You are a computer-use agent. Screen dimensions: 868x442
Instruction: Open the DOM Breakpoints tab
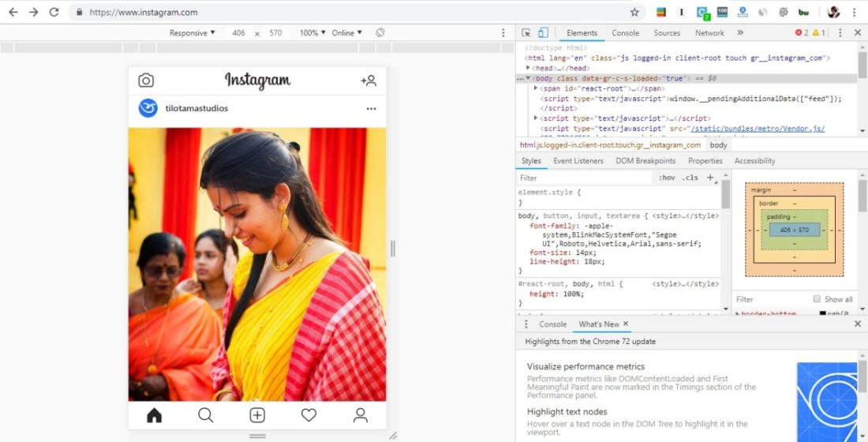(645, 161)
